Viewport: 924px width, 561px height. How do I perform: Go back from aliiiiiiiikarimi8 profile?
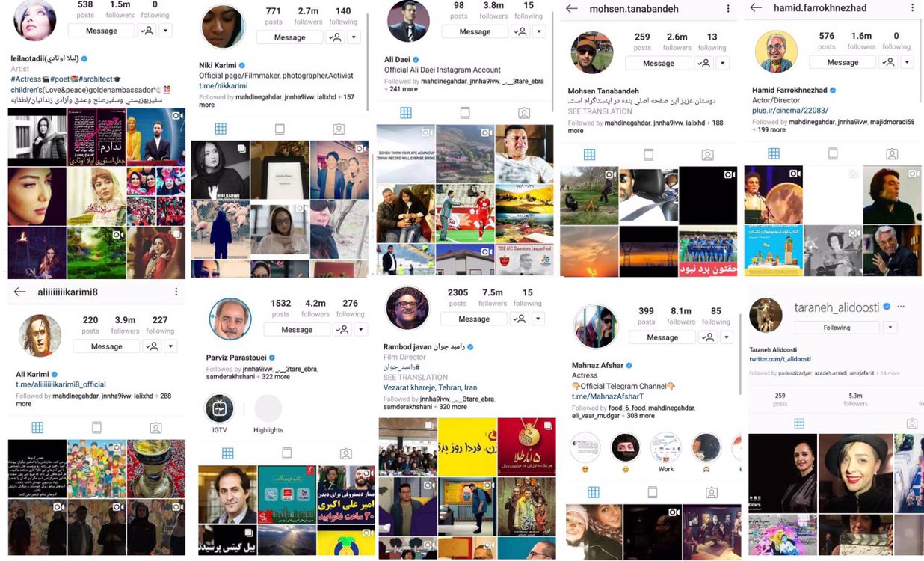coord(20,292)
